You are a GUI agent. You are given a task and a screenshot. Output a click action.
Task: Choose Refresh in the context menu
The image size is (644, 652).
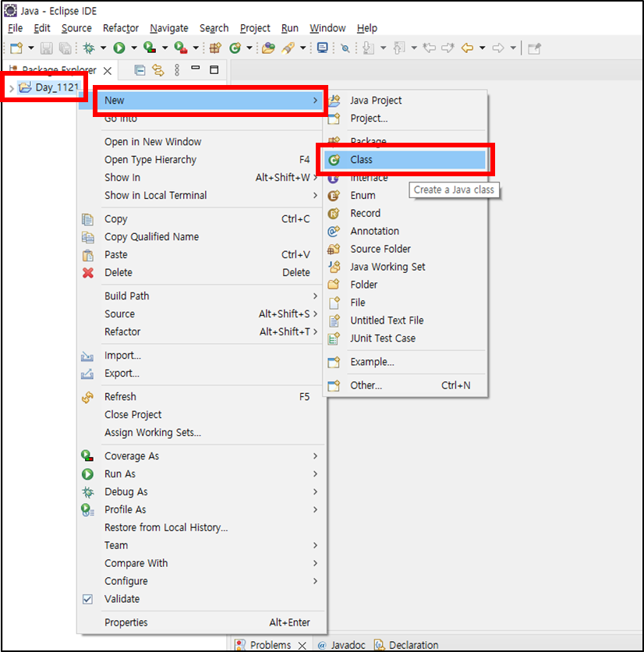pyautogui.click(x=202, y=397)
